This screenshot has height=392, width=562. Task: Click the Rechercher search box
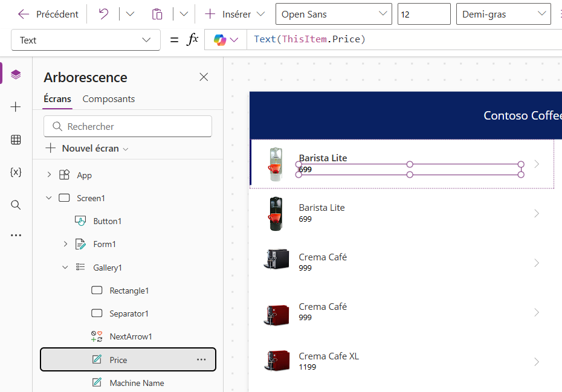pos(128,126)
